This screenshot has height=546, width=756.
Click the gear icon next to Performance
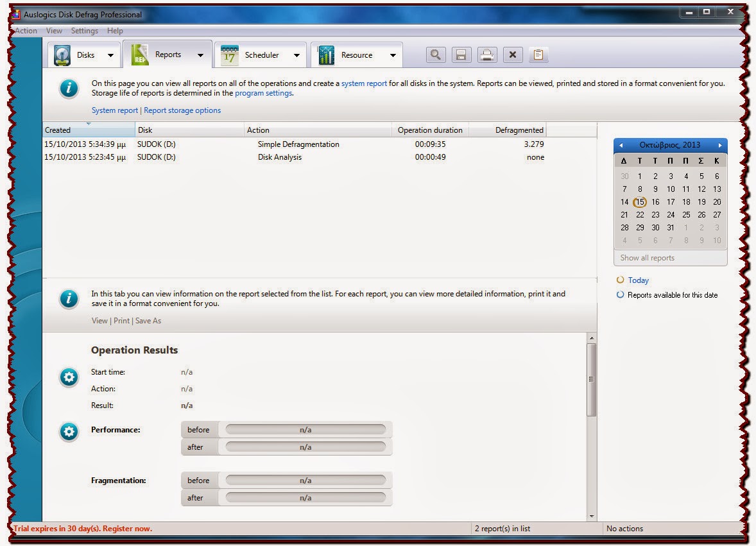click(x=69, y=432)
